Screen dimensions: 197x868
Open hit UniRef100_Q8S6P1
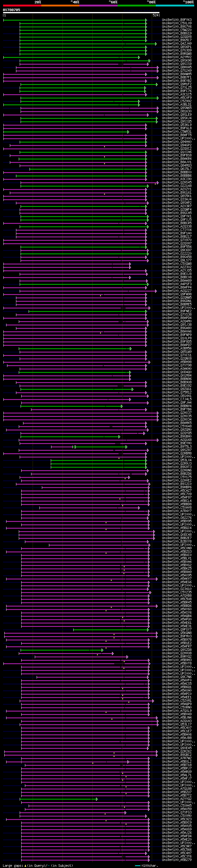pyautogui.click(x=177, y=47)
